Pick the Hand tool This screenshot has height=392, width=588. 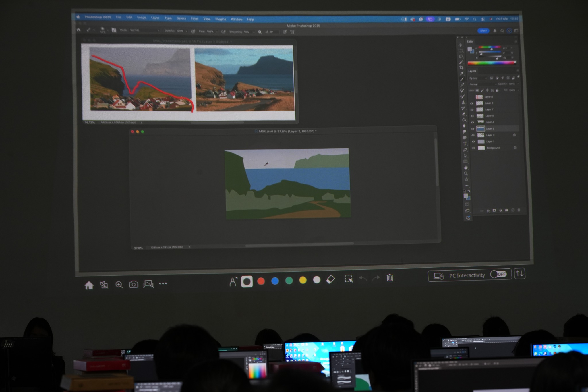[x=466, y=167]
